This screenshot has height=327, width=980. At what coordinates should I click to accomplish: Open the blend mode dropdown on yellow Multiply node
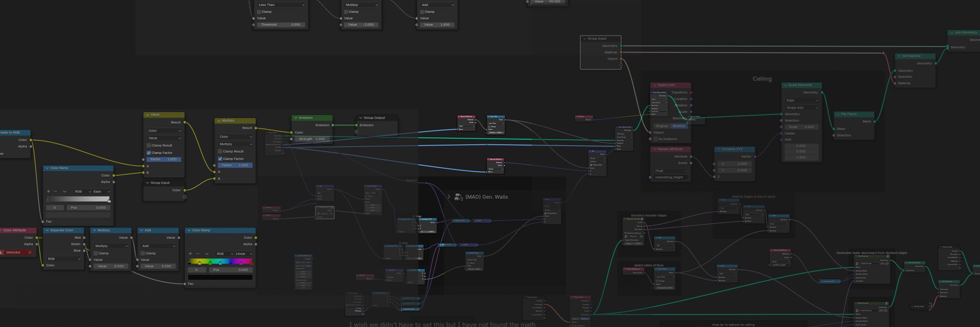click(x=235, y=144)
